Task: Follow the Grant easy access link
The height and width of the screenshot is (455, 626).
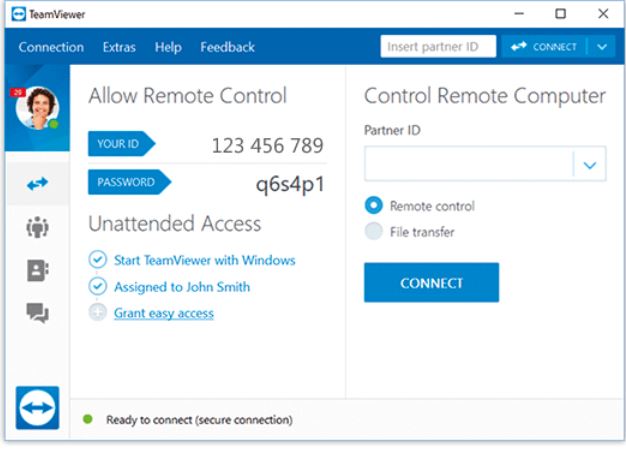Action: (x=164, y=313)
